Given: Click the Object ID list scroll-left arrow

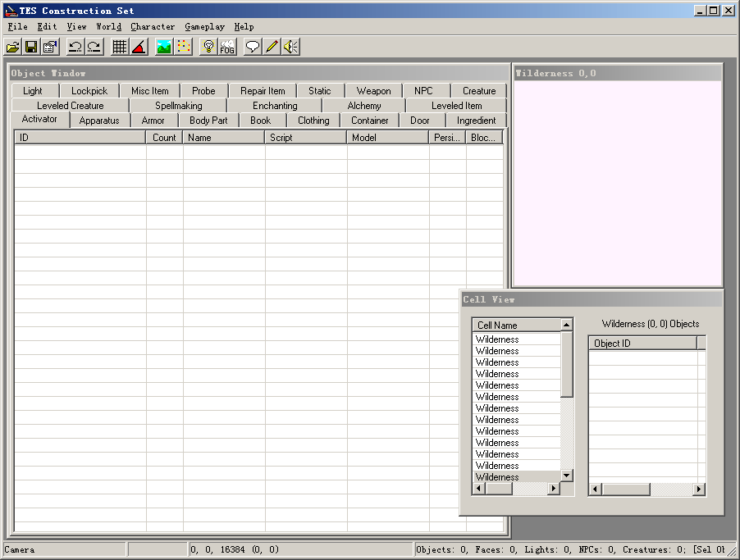Looking at the screenshot, I should point(595,489).
